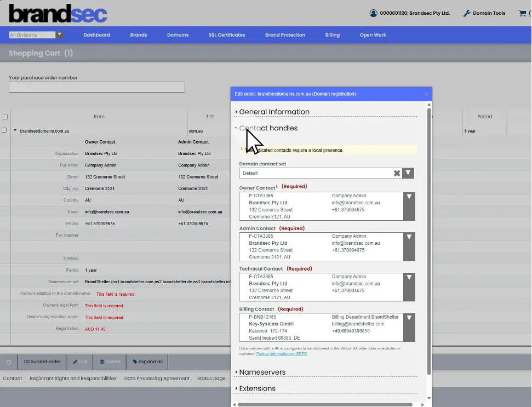Open the user account icon

click(x=373, y=13)
